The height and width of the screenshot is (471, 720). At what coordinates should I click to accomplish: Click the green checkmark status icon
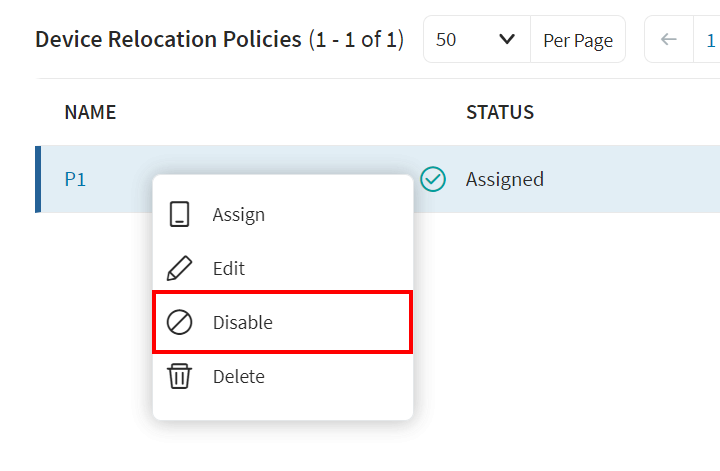click(433, 179)
